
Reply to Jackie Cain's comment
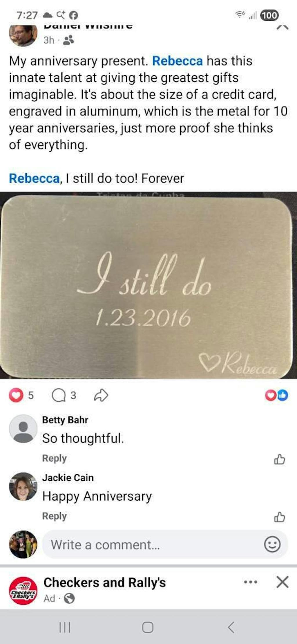pyautogui.click(x=54, y=516)
